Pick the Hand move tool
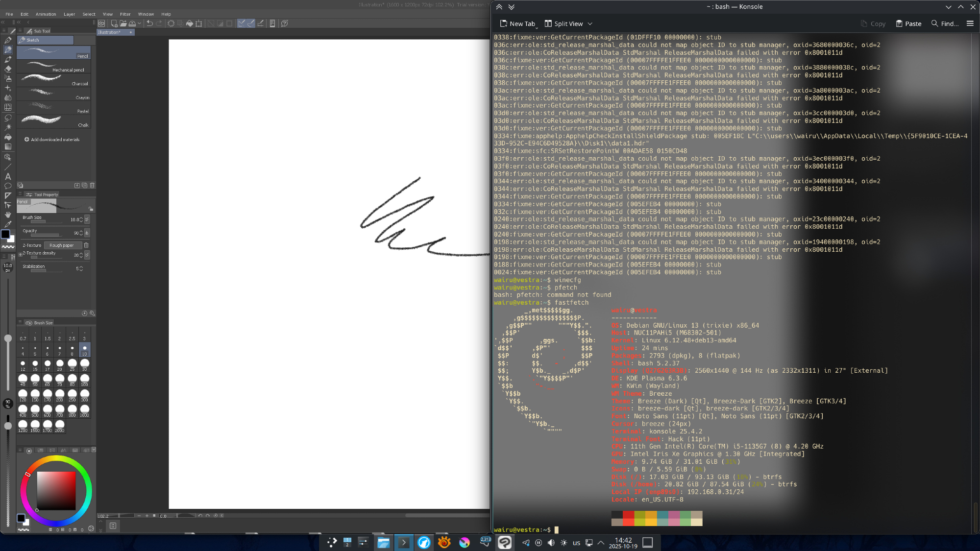Image resolution: width=980 pixels, height=551 pixels. (x=8, y=215)
